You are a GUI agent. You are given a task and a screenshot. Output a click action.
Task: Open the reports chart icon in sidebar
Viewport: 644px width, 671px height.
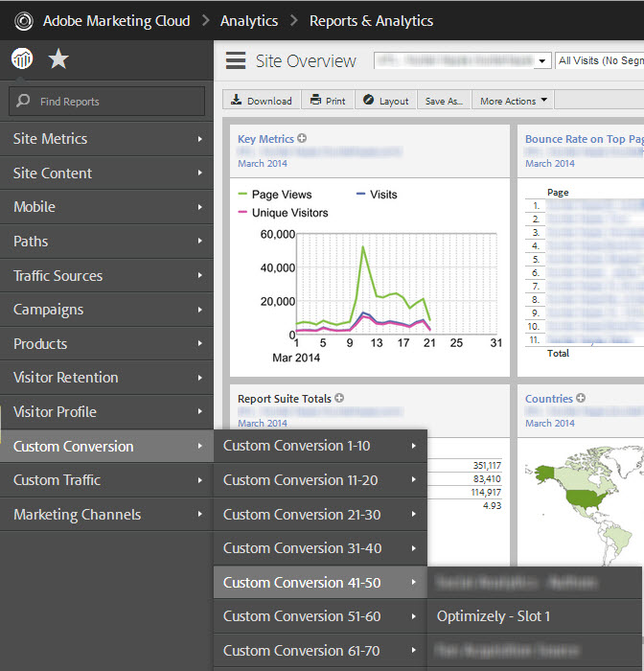click(x=22, y=58)
